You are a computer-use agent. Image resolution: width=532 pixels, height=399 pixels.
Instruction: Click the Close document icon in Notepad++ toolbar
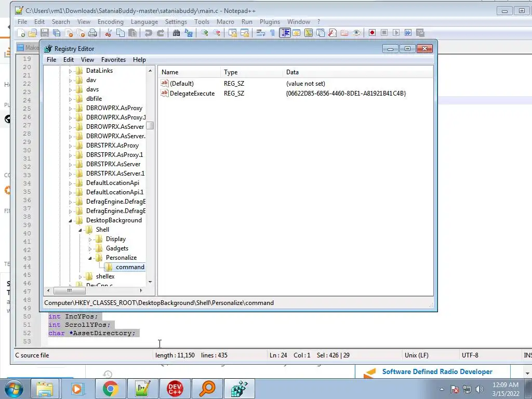69,33
